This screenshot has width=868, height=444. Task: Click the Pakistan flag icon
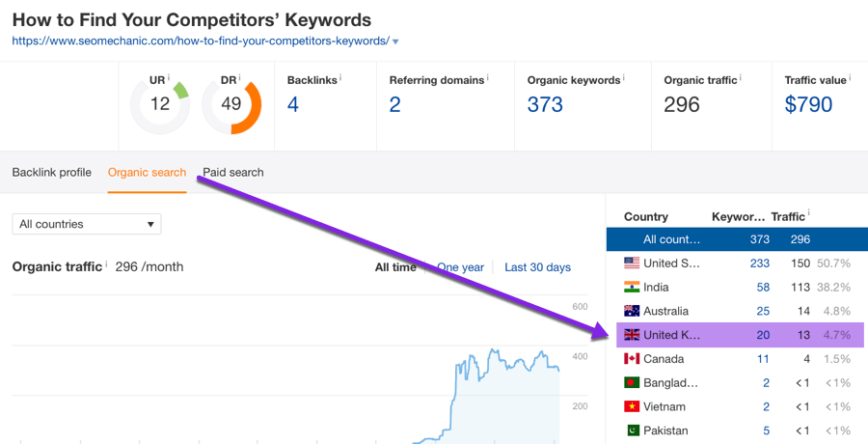[x=632, y=430]
